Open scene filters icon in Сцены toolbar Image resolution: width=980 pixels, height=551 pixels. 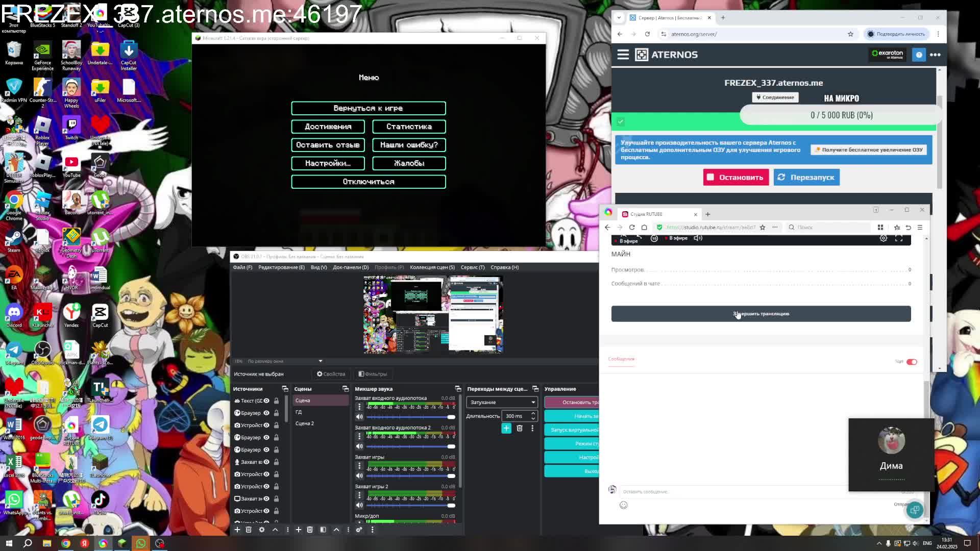click(x=323, y=530)
